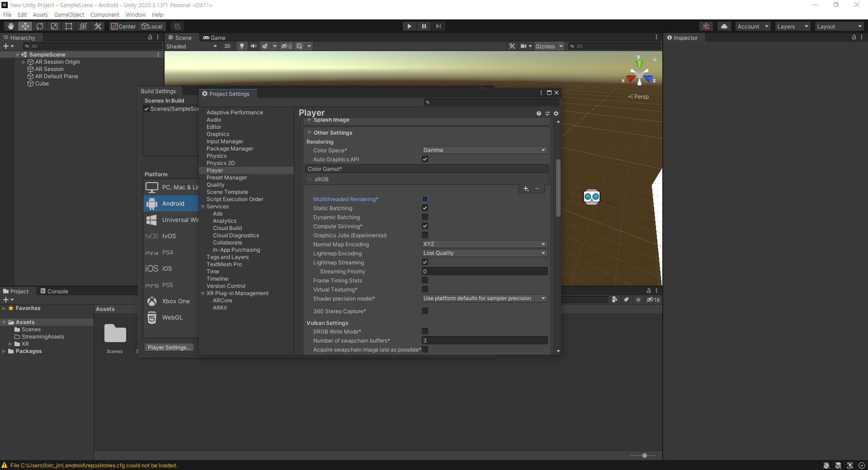Remove color gamut with minus button

[x=537, y=189]
